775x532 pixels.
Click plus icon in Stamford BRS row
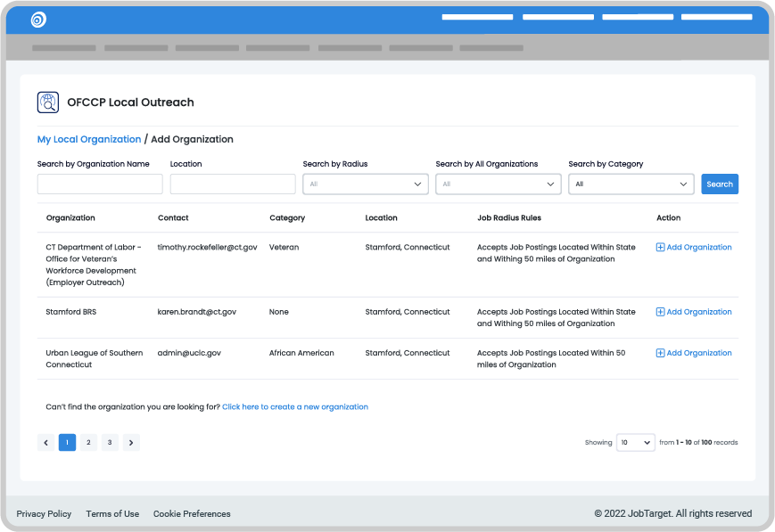[x=660, y=312]
